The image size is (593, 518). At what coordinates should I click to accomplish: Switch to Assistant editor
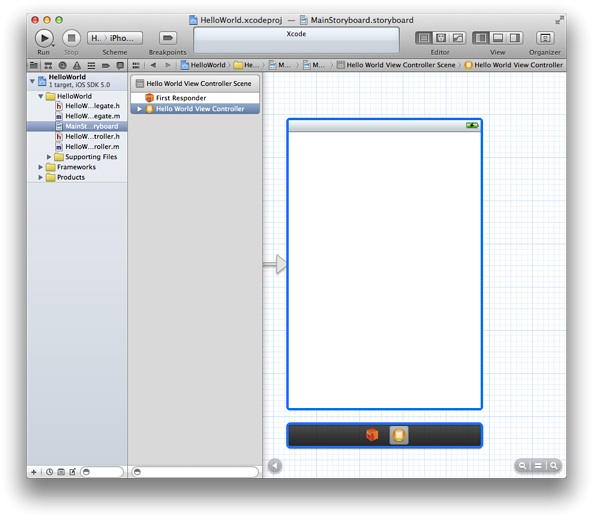441,38
